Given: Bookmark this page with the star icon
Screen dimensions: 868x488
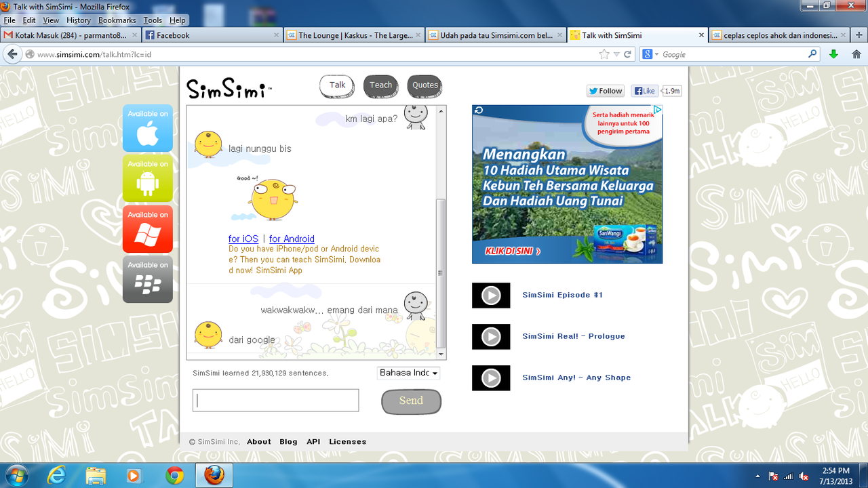Looking at the screenshot, I should pyautogui.click(x=604, y=54).
